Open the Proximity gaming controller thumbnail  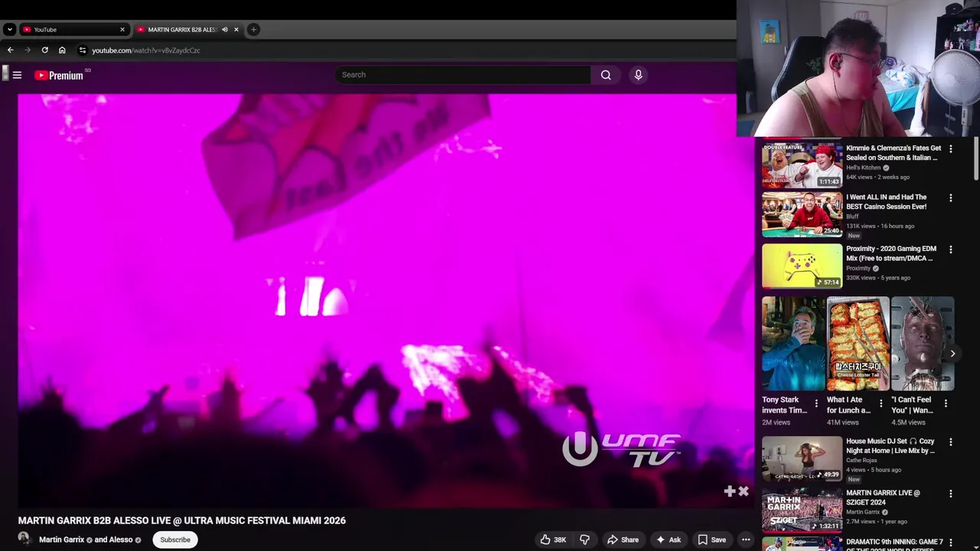coord(802,266)
